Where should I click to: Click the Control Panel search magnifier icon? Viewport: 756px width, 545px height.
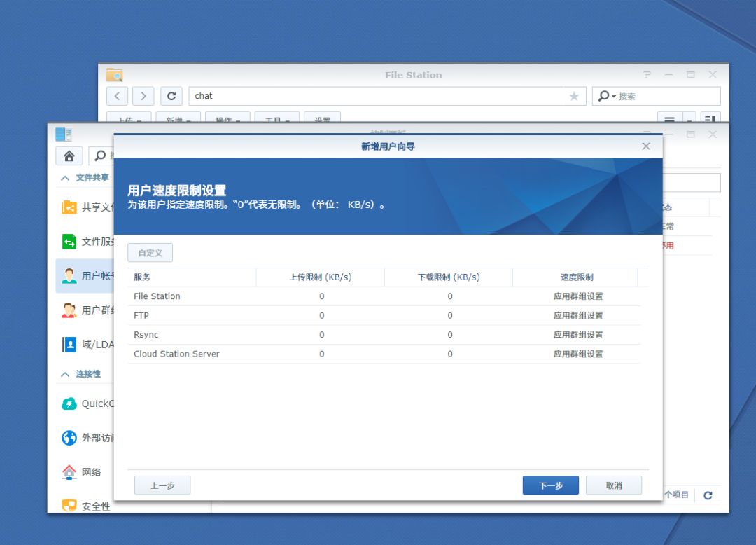tap(100, 156)
